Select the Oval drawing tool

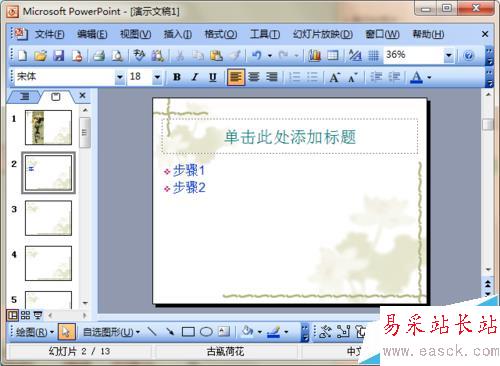[x=206, y=332]
